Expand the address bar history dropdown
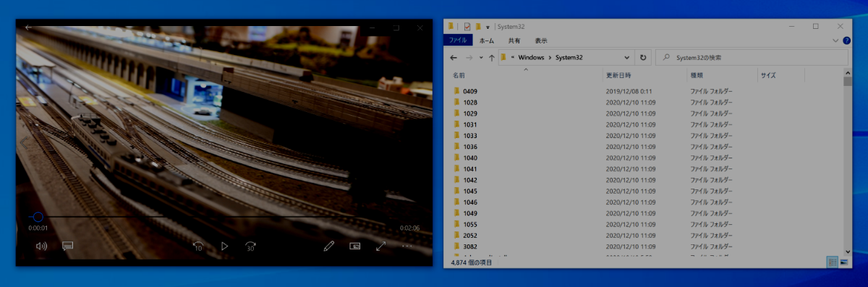 click(626, 57)
